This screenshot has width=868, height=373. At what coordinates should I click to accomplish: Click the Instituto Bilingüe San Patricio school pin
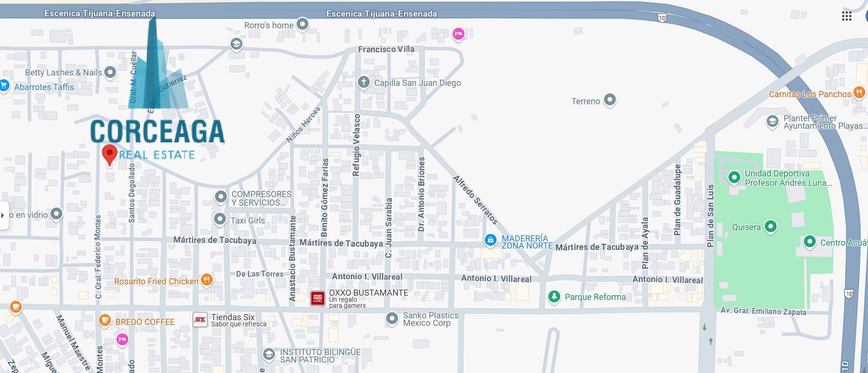[268, 354]
